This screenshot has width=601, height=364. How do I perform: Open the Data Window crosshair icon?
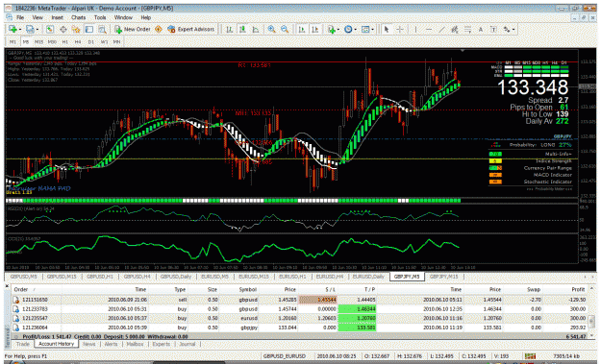tap(63, 29)
